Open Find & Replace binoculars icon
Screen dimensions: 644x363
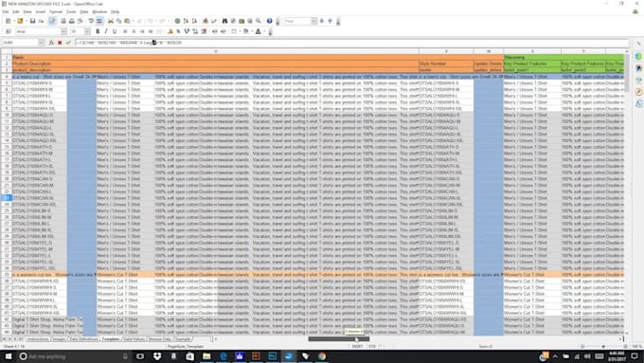[x=224, y=21]
